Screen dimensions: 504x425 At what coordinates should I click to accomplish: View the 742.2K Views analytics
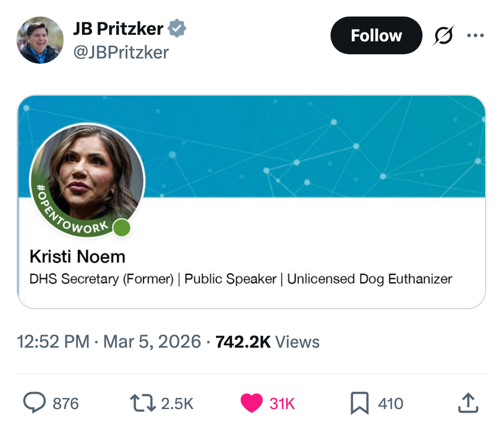pos(267,342)
